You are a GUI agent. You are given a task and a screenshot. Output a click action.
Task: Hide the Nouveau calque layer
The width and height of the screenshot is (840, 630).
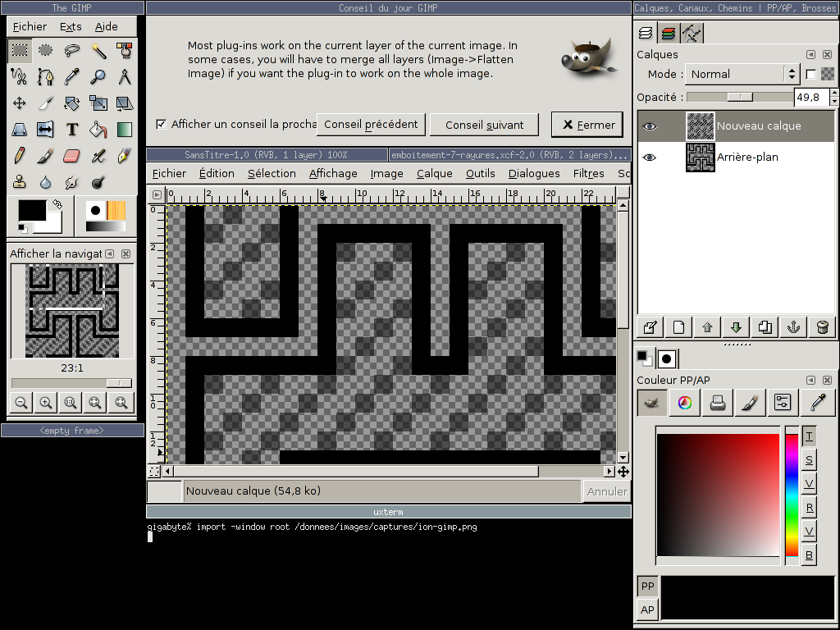tap(650, 126)
